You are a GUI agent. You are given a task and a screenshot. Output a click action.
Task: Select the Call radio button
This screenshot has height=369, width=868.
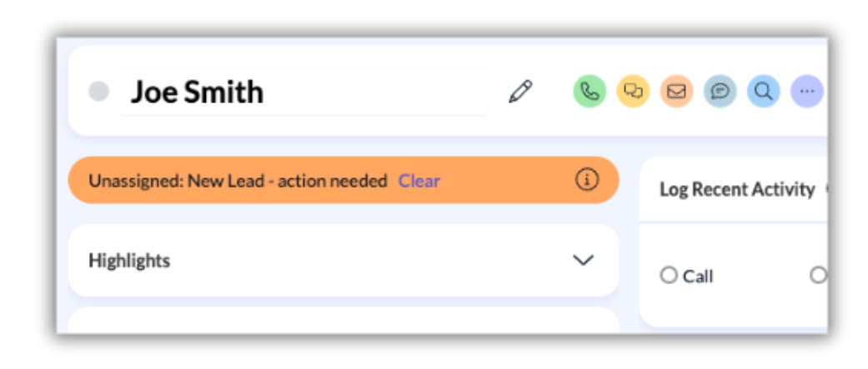click(669, 275)
